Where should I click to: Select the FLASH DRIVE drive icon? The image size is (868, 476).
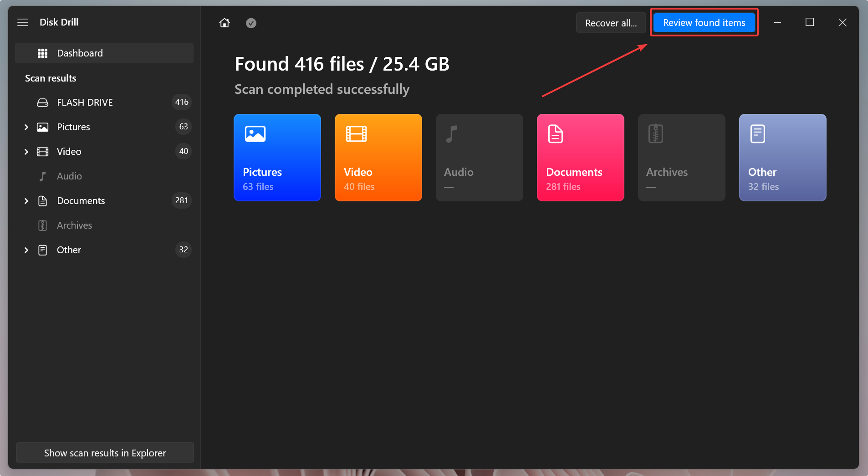click(x=42, y=102)
